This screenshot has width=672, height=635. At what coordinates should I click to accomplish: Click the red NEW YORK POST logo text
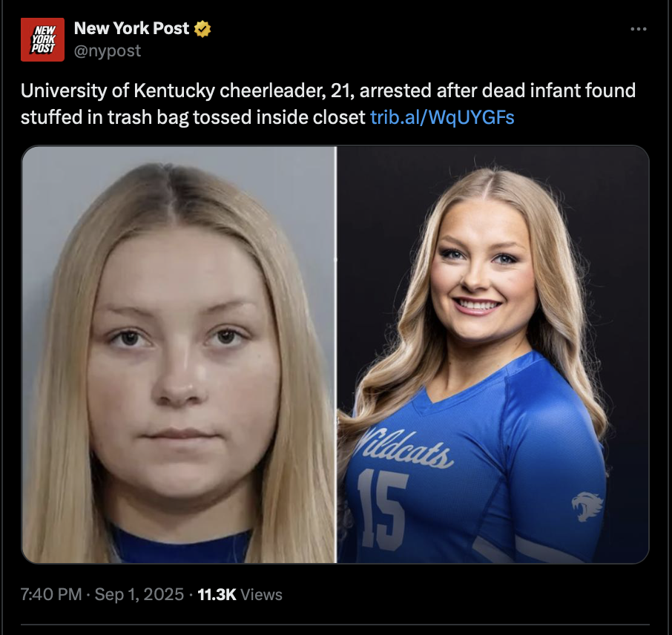44,39
